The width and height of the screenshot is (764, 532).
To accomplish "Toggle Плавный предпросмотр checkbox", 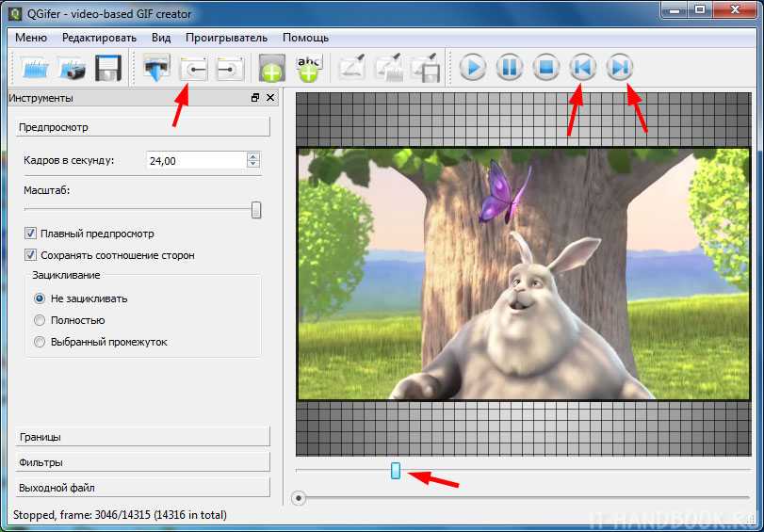I will click(31, 234).
